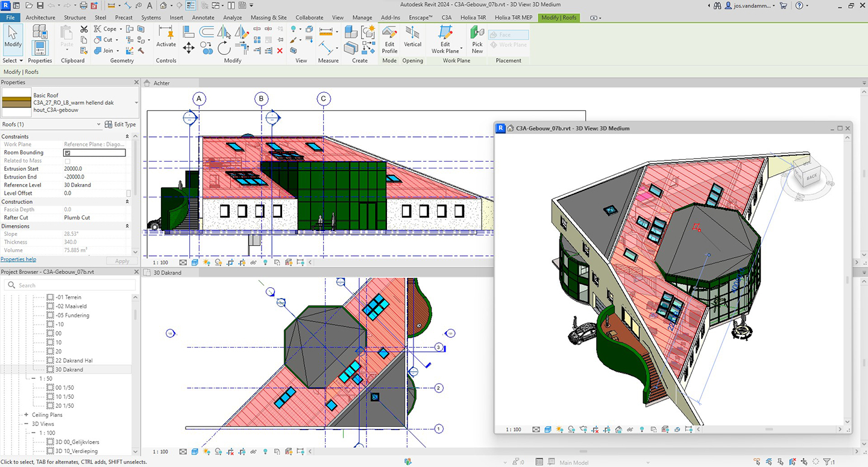868x467 pixels.
Task: Click Detail Level icon in 3D Medium view bar
Action: point(536,430)
